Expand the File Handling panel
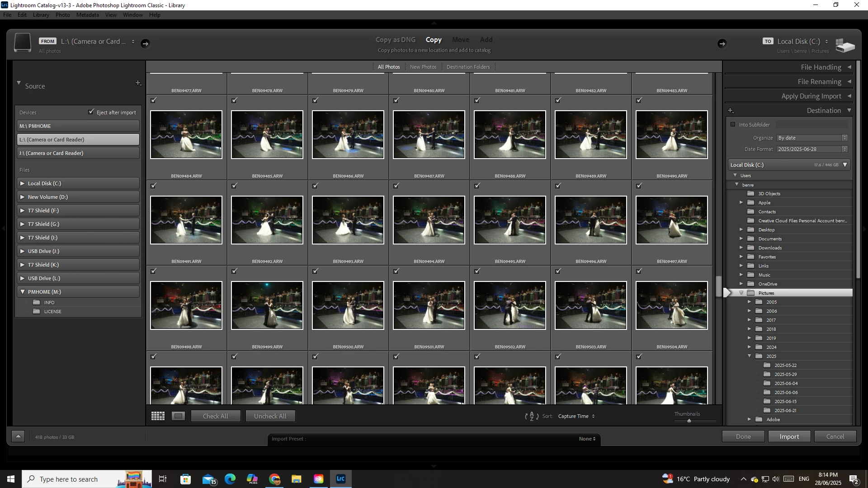This screenshot has width=868, height=488. (x=821, y=67)
